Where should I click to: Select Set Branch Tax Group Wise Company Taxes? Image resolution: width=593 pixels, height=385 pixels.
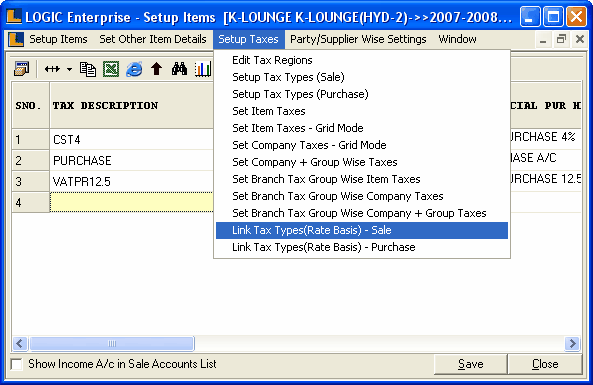click(362, 196)
